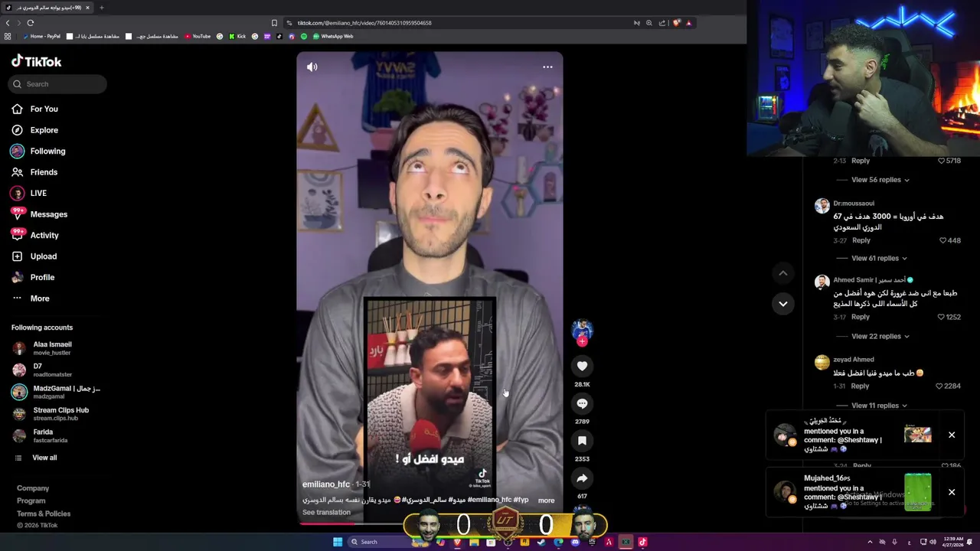The height and width of the screenshot is (551, 980).
Task: Mute the video with the speaker icon
Action: click(312, 67)
